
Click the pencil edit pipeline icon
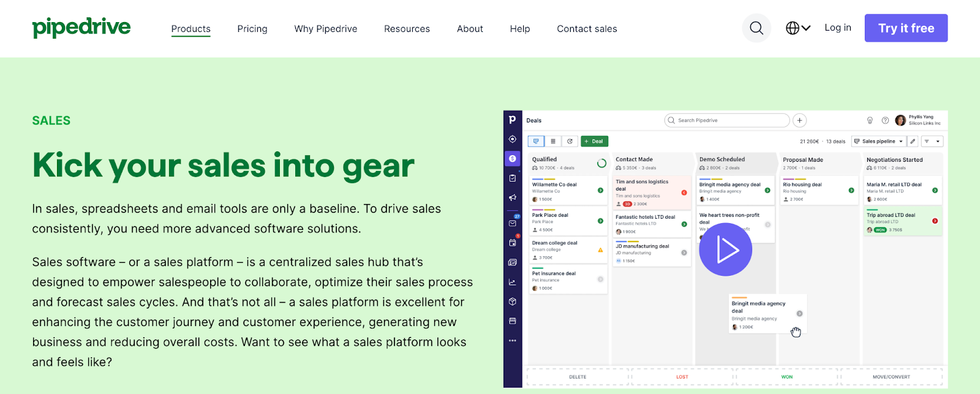coord(913,142)
